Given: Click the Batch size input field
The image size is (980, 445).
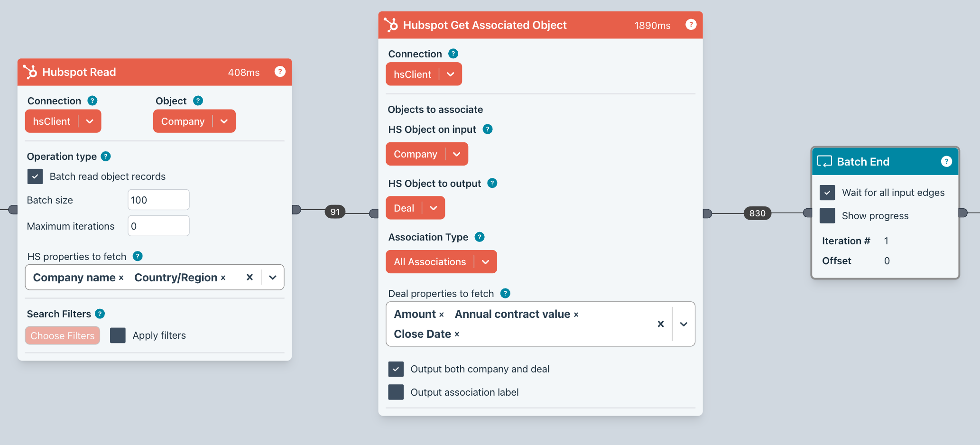Looking at the screenshot, I should 158,200.
